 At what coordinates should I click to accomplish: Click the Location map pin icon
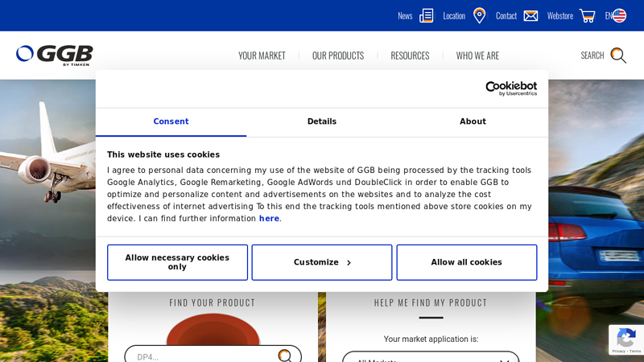[x=479, y=15]
